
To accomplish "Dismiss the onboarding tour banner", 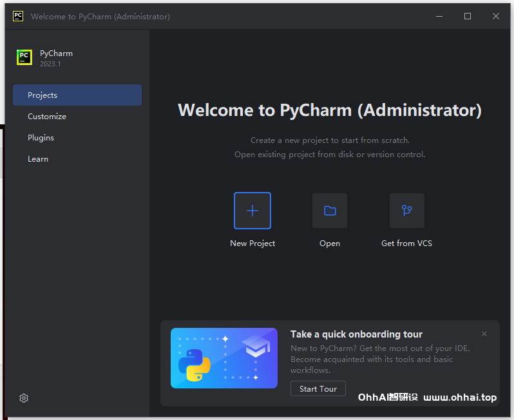I will pyautogui.click(x=484, y=334).
